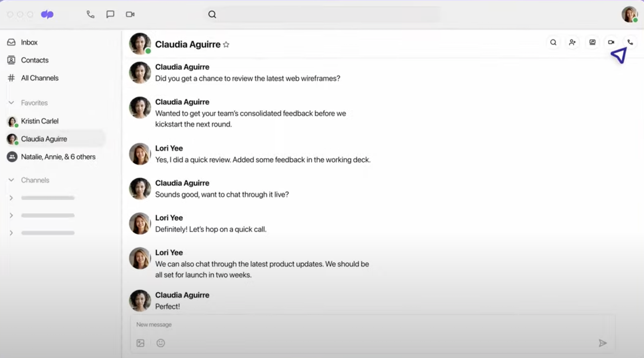This screenshot has height=358, width=644.
Task: Click Kristin Carlel's small avatar
Action: coord(12,121)
